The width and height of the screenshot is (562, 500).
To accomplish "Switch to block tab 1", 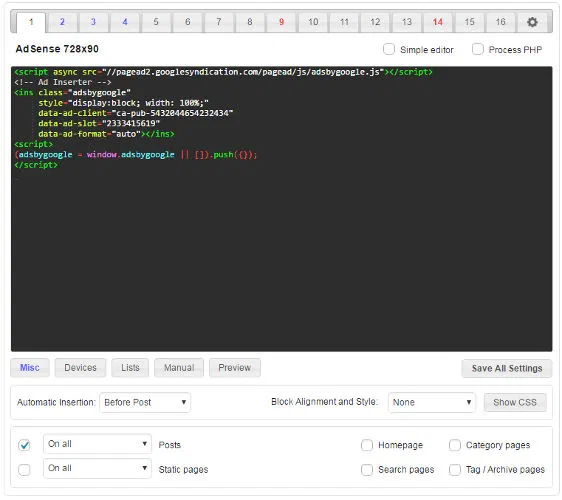I will 31,22.
